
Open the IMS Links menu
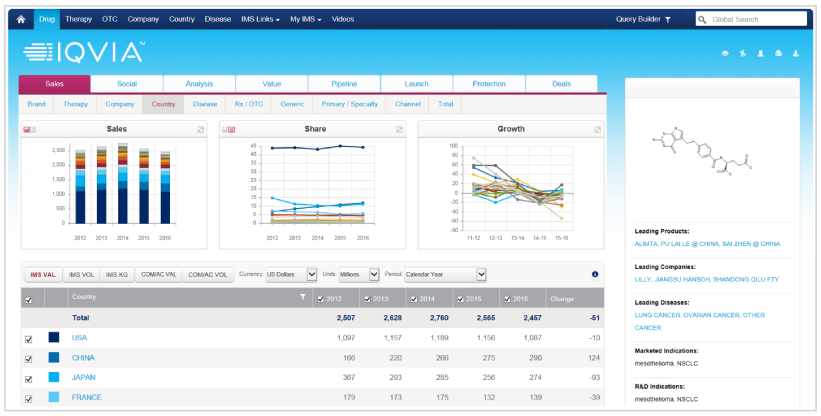pyautogui.click(x=258, y=19)
